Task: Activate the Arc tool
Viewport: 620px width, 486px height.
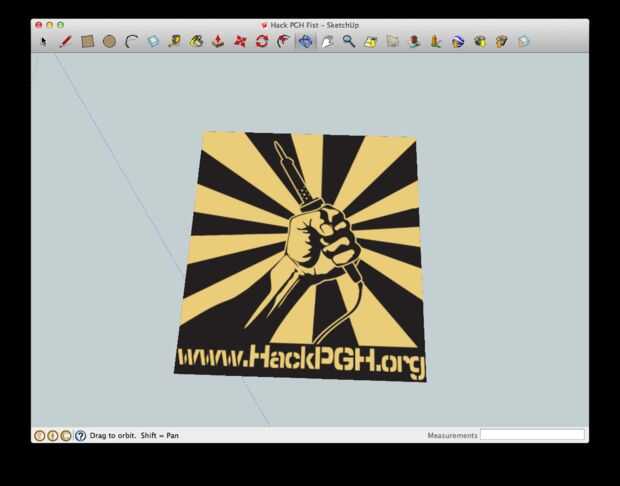Action: point(131,41)
